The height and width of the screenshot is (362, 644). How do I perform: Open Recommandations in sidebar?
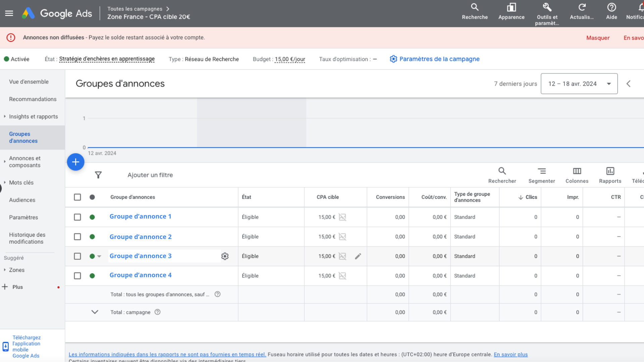33,99
